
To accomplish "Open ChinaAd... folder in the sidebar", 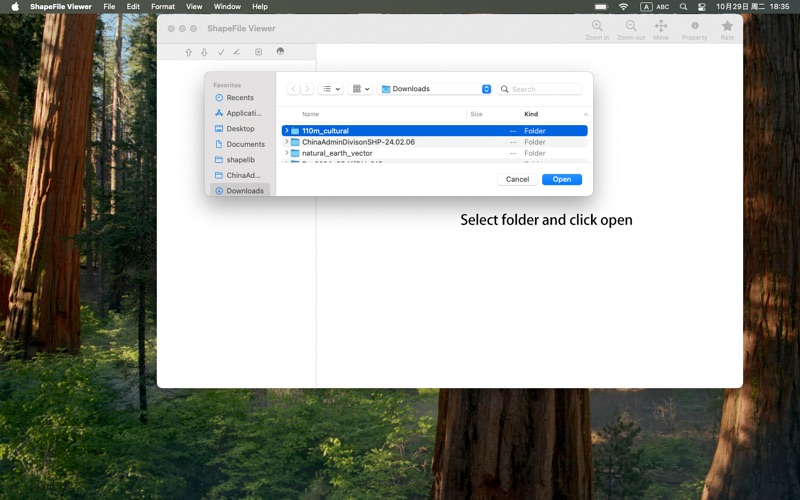I will click(240, 175).
